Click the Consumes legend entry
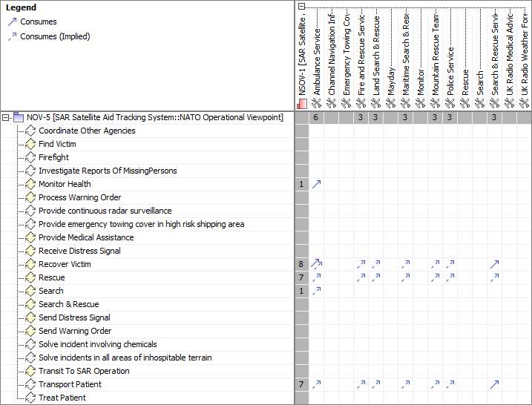Viewport: 532px width, 405px height. (32, 22)
